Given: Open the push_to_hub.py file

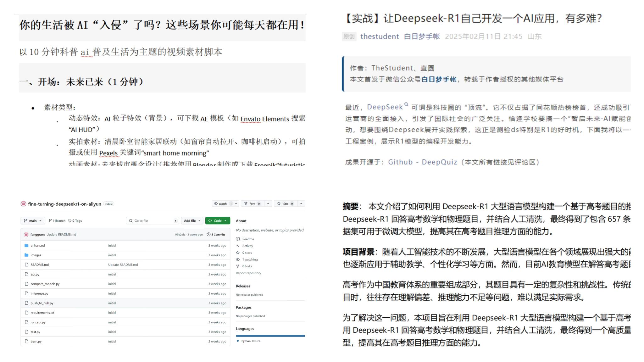Looking at the screenshot, I should (42, 303).
